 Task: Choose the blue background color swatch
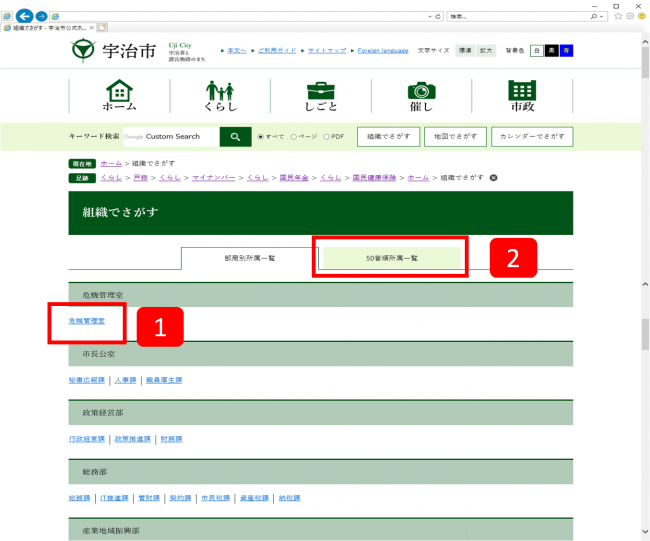(566, 50)
